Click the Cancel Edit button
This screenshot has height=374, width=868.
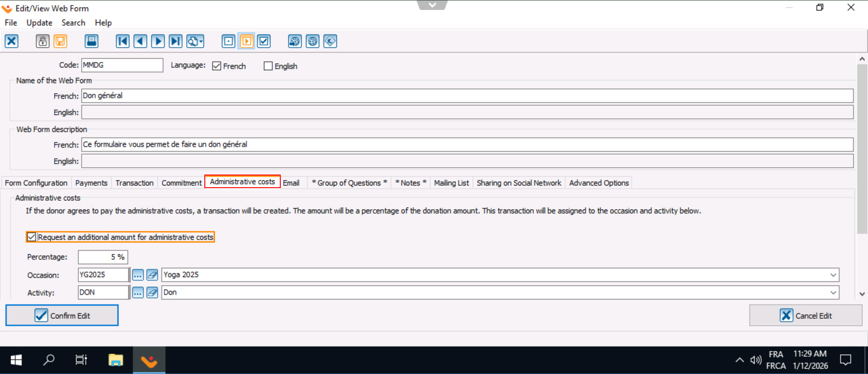806,315
